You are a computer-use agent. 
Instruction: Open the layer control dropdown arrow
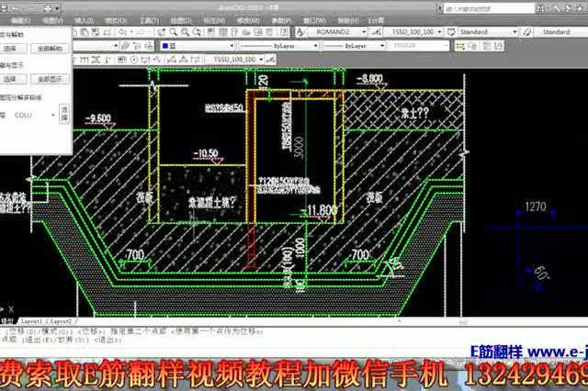pos(116,46)
